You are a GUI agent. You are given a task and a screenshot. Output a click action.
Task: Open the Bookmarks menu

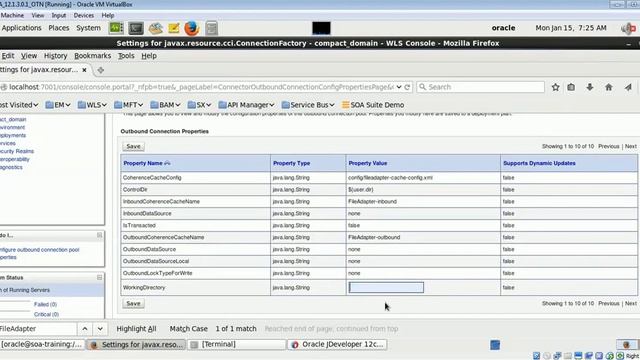click(x=93, y=56)
